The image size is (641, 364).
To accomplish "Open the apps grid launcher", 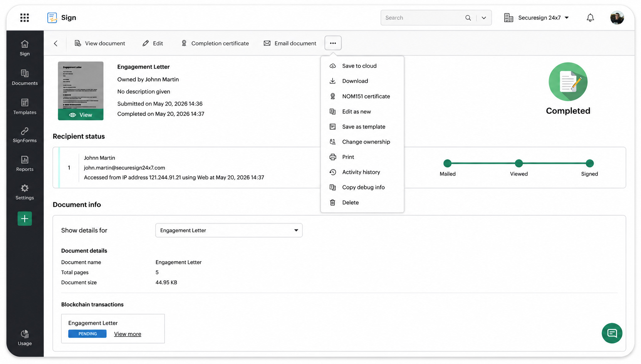I will [x=25, y=18].
